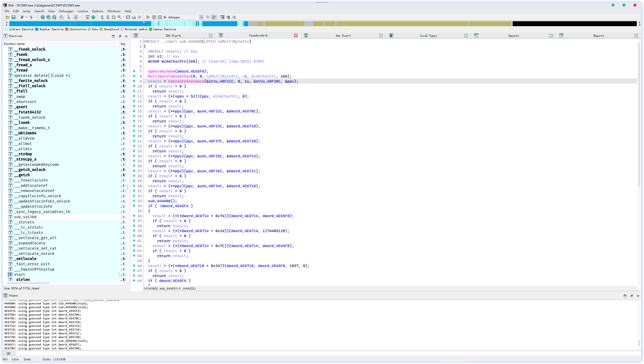Toggle breakpoint dot on line 33

134,201
